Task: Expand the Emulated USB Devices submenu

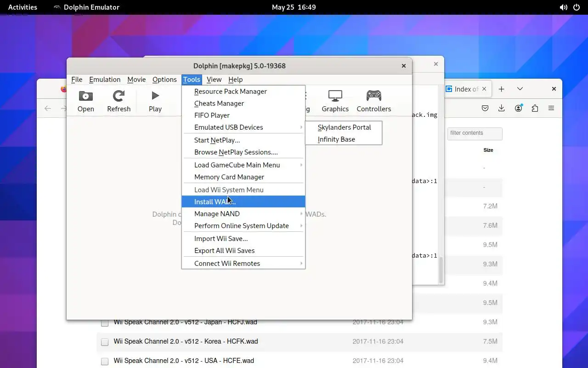Action: click(x=243, y=127)
